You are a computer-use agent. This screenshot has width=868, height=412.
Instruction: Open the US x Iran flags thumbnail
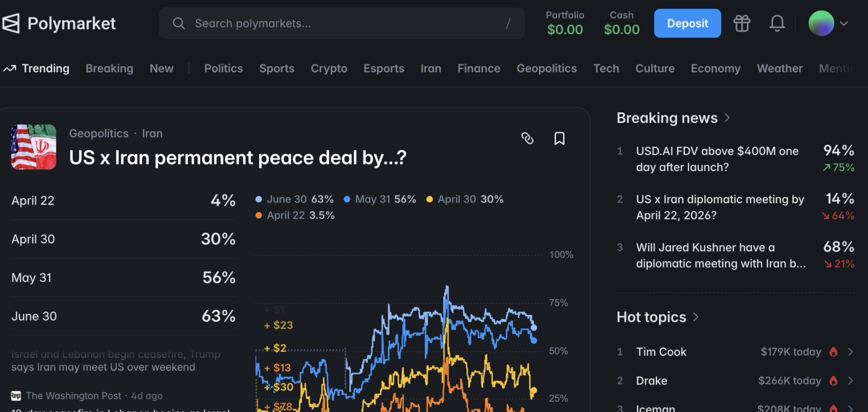click(34, 147)
